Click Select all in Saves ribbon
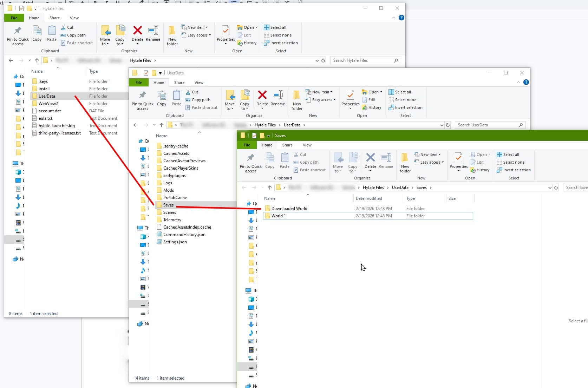 pos(508,154)
